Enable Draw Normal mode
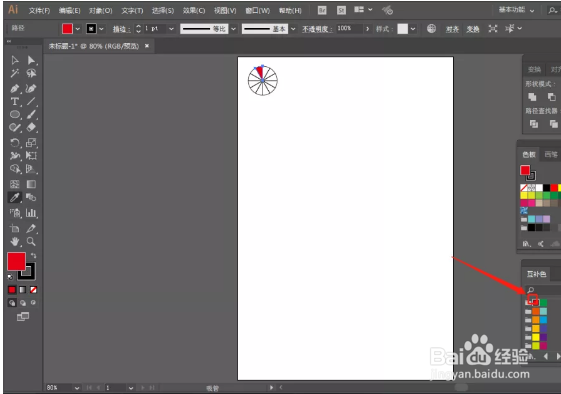 (x=12, y=303)
